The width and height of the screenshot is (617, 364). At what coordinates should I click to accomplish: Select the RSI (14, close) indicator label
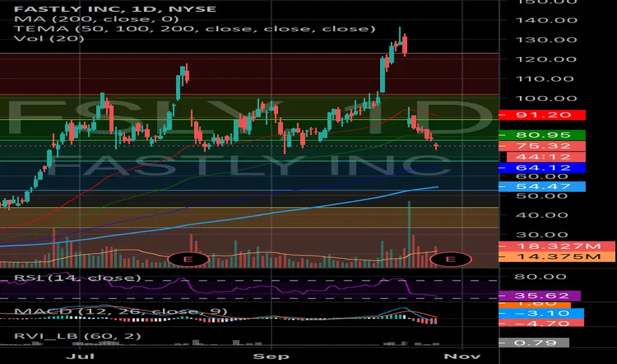coord(77,278)
